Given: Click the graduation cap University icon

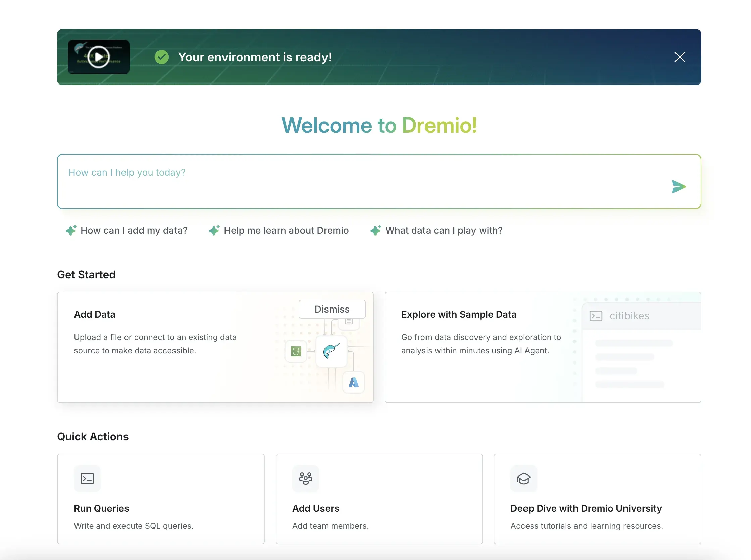Looking at the screenshot, I should 523,478.
